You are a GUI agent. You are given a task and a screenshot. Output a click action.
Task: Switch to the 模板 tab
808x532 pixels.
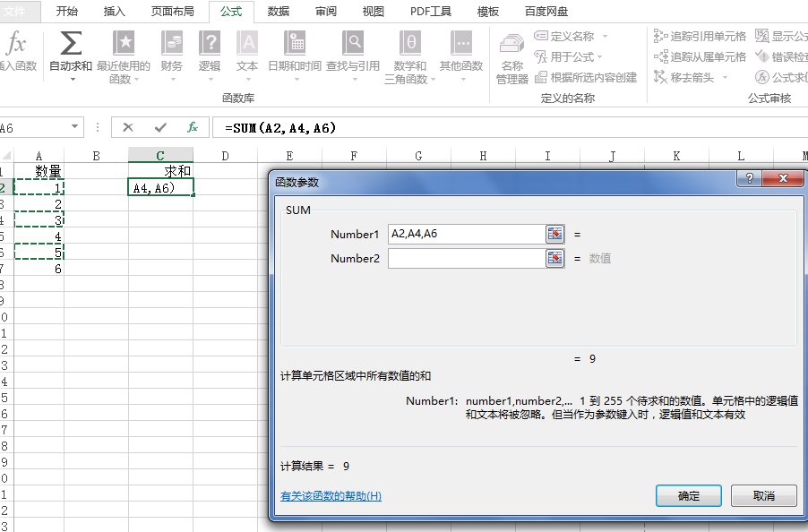coord(488,12)
